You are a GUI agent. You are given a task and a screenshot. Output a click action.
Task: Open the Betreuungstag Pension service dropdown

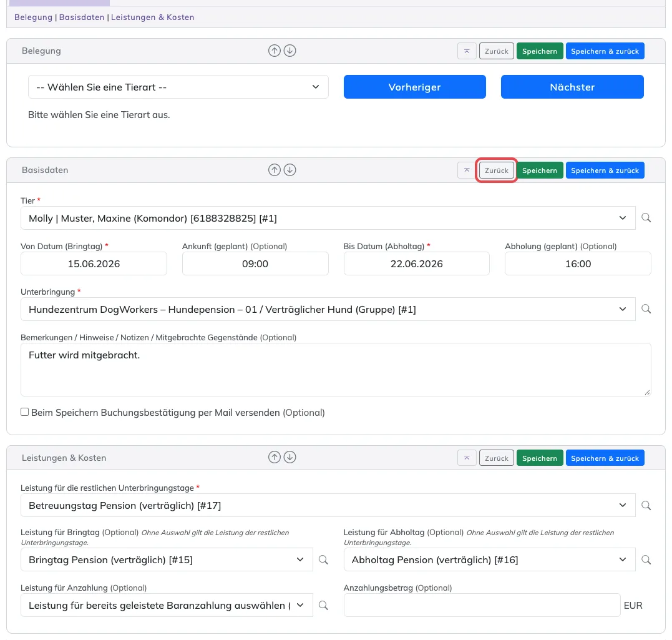(328, 505)
